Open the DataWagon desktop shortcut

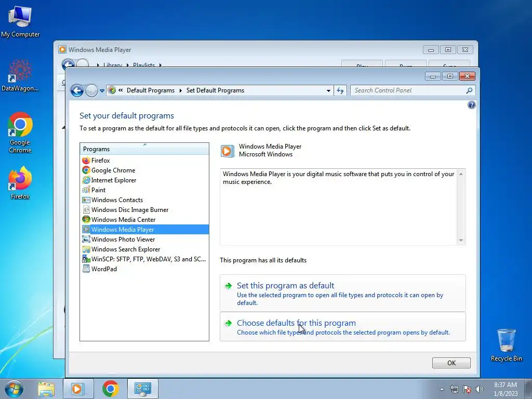[x=20, y=75]
